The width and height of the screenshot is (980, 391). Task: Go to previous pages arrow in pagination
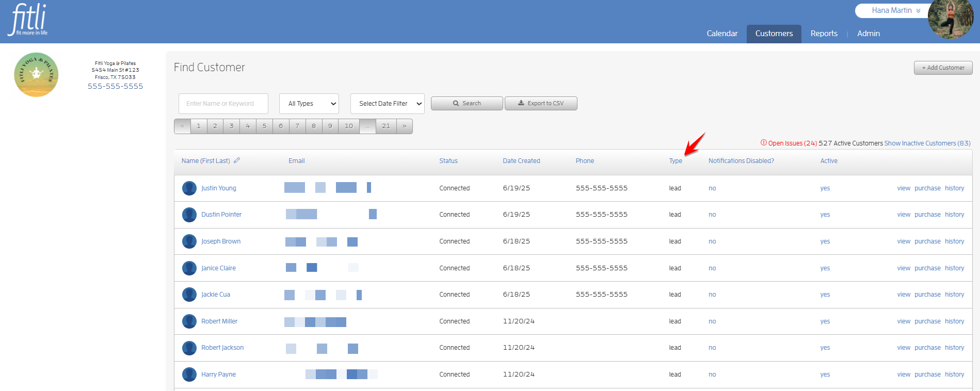tap(182, 126)
